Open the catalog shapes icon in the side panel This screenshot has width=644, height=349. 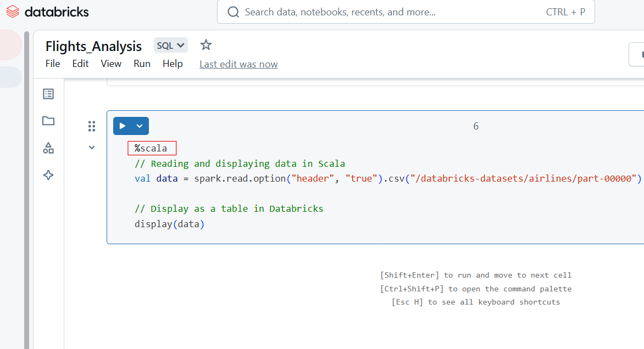[x=48, y=148]
